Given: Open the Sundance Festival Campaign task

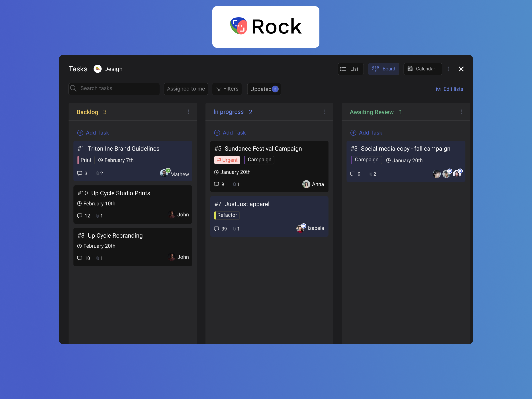Looking at the screenshot, I should (269, 166).
